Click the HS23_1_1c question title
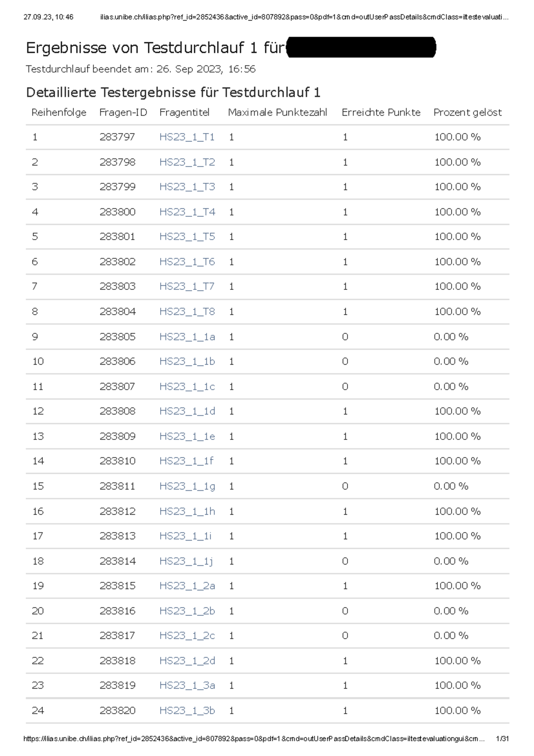Image resolution: width=534 pixels, height=756 pixels. 187,386
